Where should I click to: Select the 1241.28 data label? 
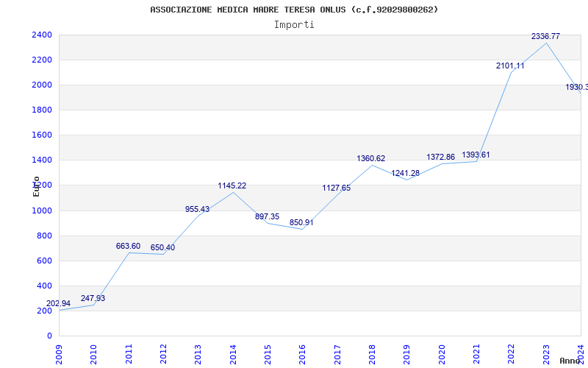click(406, 173)
